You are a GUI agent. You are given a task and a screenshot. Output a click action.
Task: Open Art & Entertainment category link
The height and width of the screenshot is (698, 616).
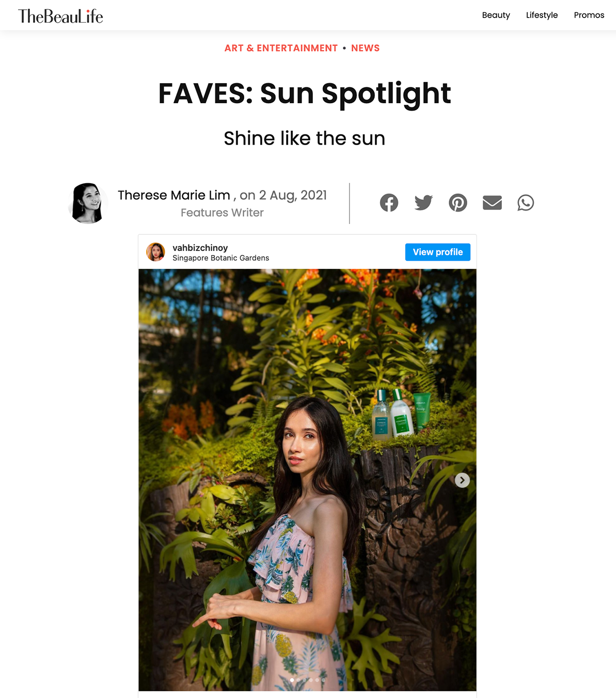click(281, 48)
